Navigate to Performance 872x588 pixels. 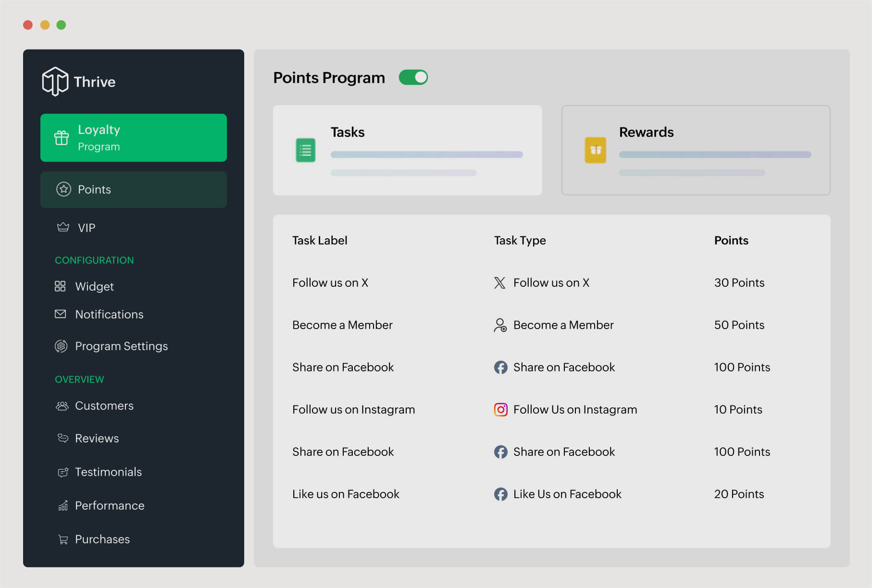tap(109, 505)
